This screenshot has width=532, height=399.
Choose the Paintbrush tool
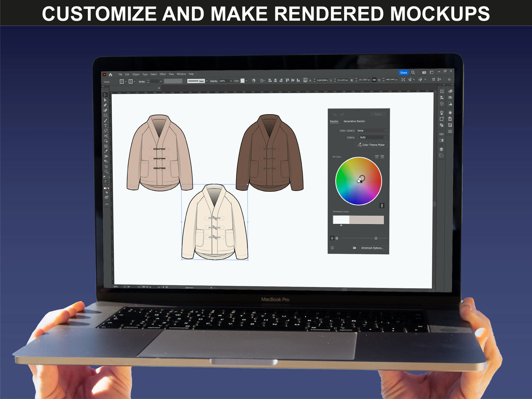(x=106, y=120)
